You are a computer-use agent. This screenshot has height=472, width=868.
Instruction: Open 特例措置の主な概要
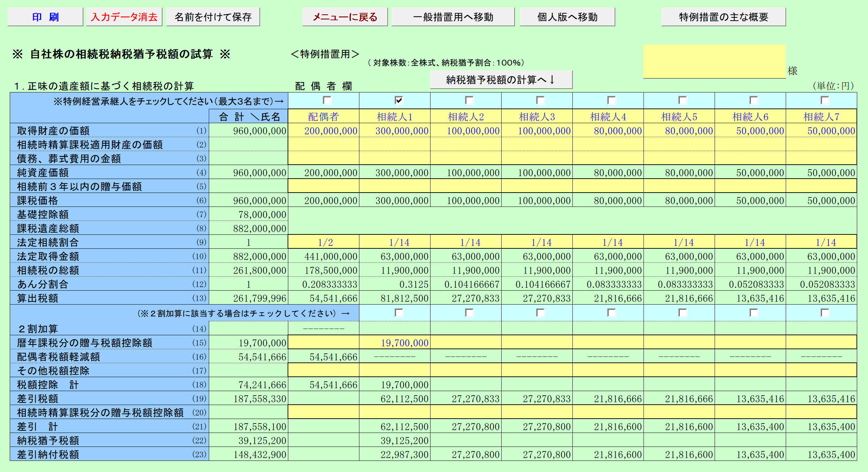724,17
